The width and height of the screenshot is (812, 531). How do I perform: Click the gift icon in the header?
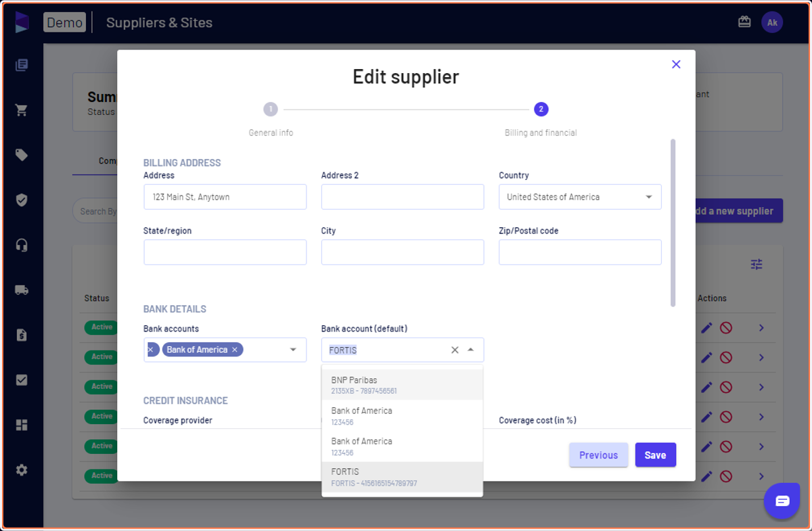(744, 22)
